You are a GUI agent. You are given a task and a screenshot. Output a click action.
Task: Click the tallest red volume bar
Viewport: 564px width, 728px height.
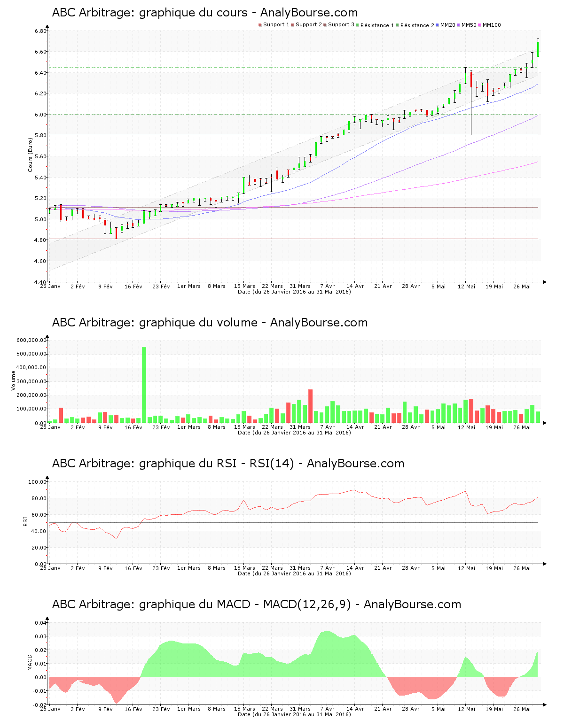310,406
